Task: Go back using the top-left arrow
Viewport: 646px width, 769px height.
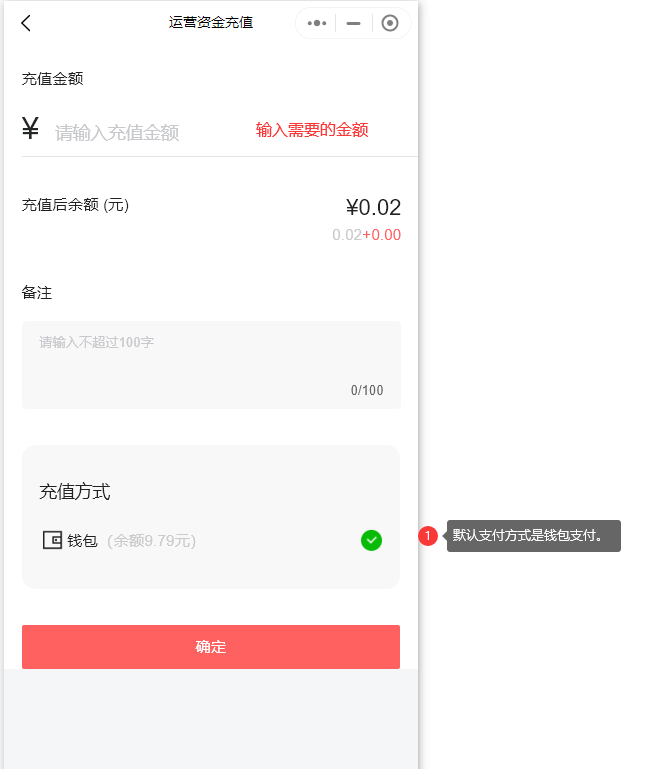Action: pyautogui.click(x=26, y=23)
